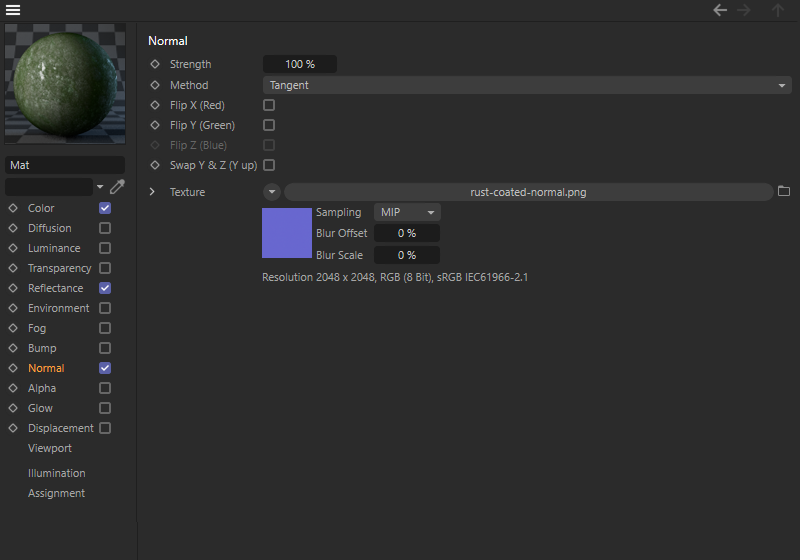Click the eyedropper picker icon
Screen dimensions: 800x560
pyautogui.click(x=117, y=186)
